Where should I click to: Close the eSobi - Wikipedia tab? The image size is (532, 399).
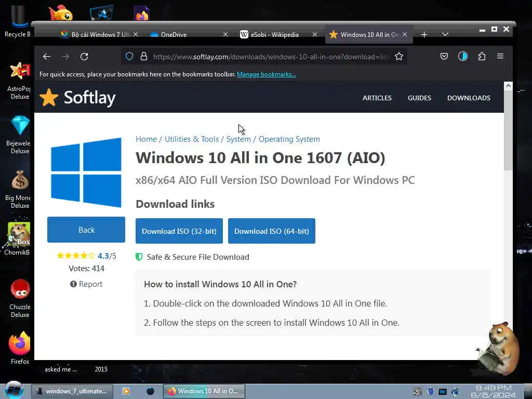click(315, 35)
